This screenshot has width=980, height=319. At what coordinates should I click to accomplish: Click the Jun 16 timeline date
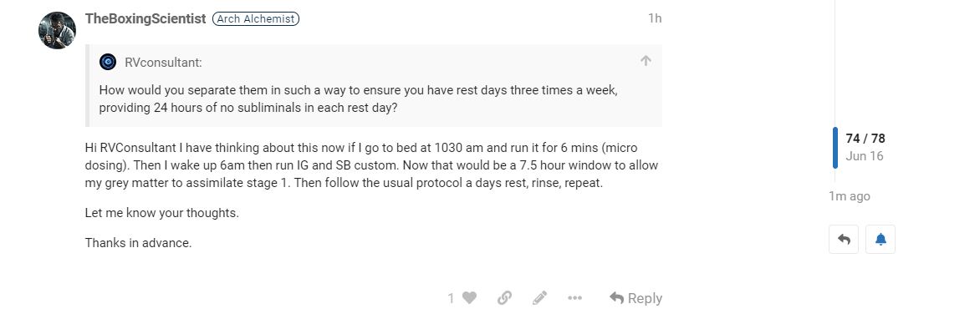865,156
